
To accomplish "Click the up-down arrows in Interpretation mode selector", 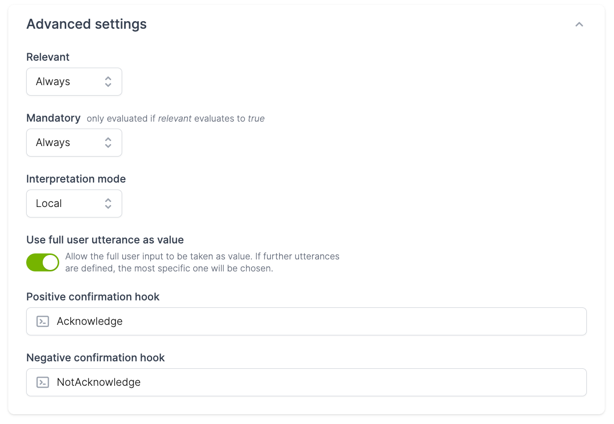I will [108, 204].
